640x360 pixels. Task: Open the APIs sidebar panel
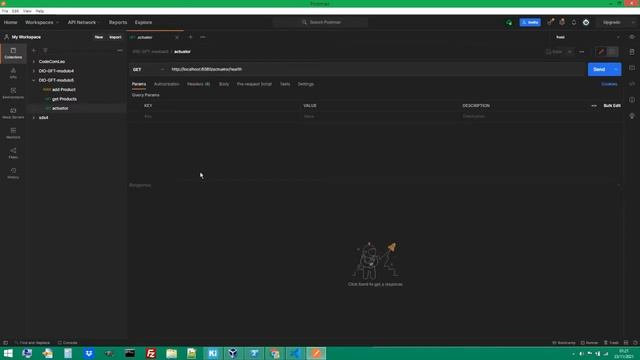coord(13,73)
